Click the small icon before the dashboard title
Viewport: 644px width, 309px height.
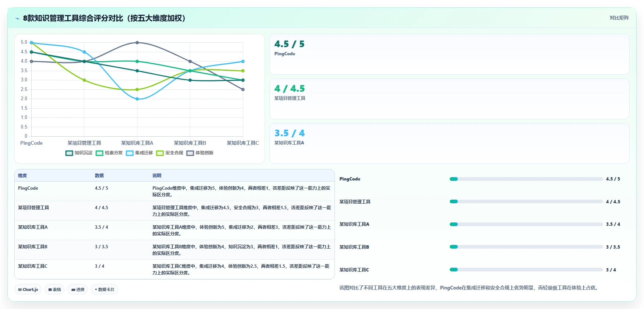17,18
